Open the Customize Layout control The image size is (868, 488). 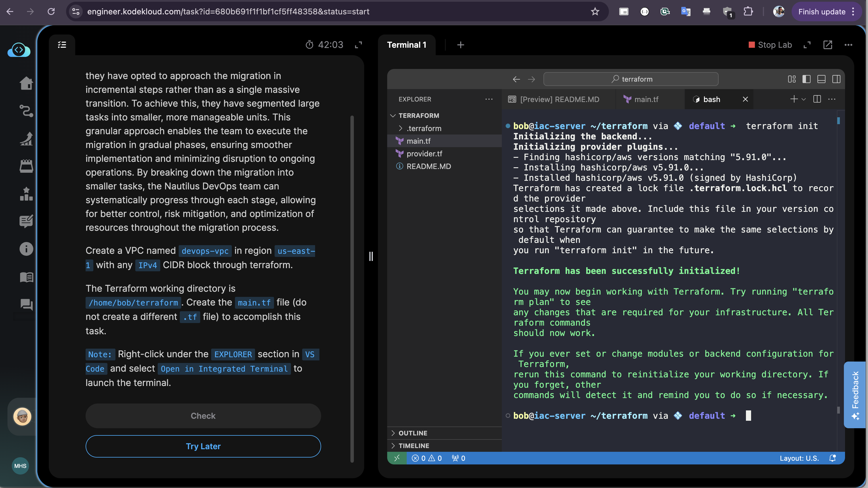pyautogui.click(x=792, y=79)
